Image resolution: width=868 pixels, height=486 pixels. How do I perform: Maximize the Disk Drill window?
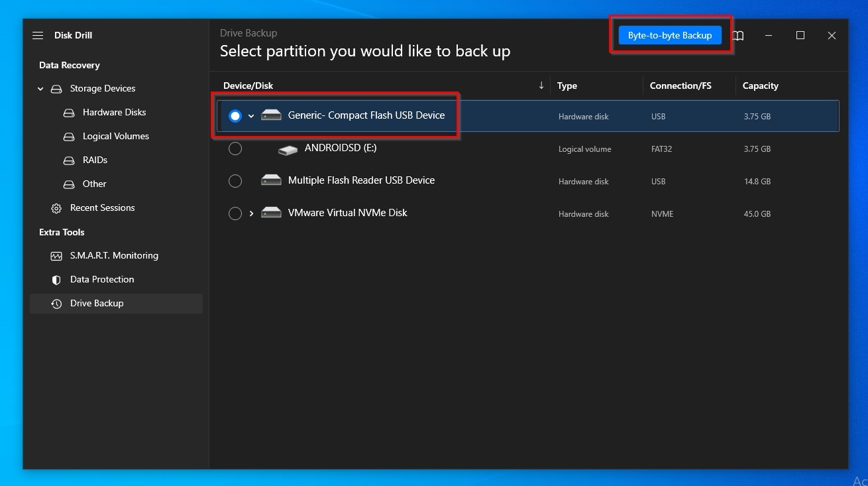pyautogui.click(x=800, y=35)
